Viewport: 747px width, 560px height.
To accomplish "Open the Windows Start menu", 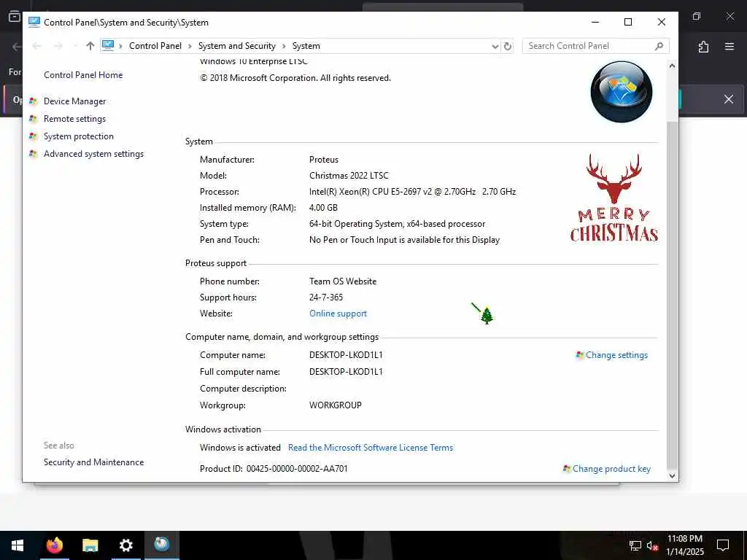I will click(18, 545).
